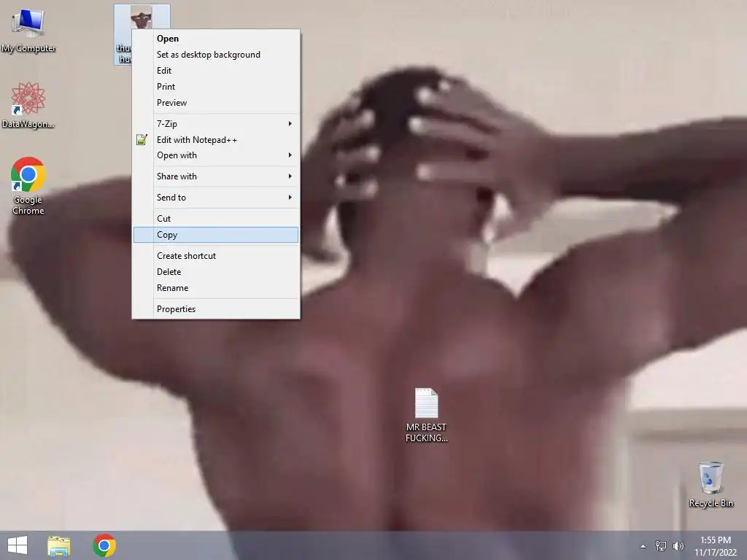Open Properties from context menu

(x=216, y=309)
